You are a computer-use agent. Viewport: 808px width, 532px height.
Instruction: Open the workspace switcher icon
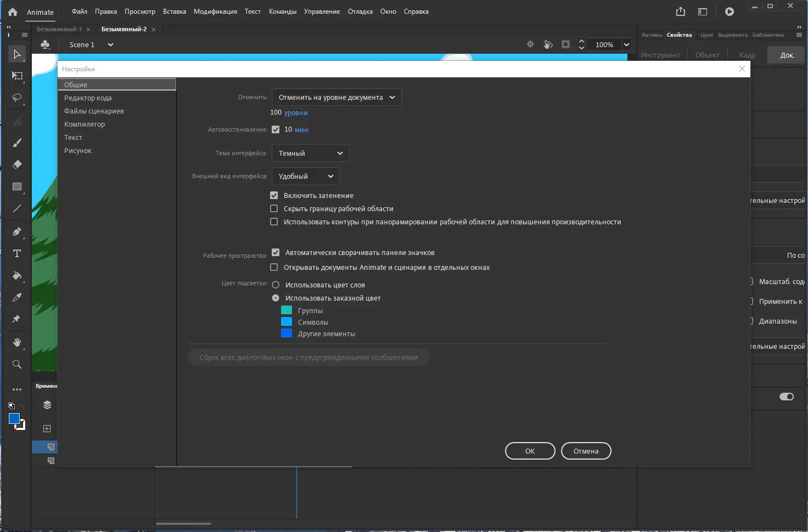pyautogui.click(x=703, y=12)
